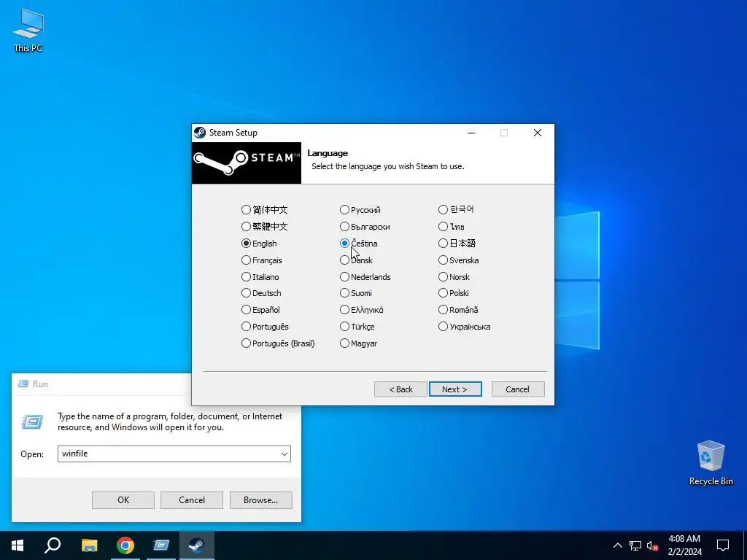Select Русский language option

coord(360,209)
